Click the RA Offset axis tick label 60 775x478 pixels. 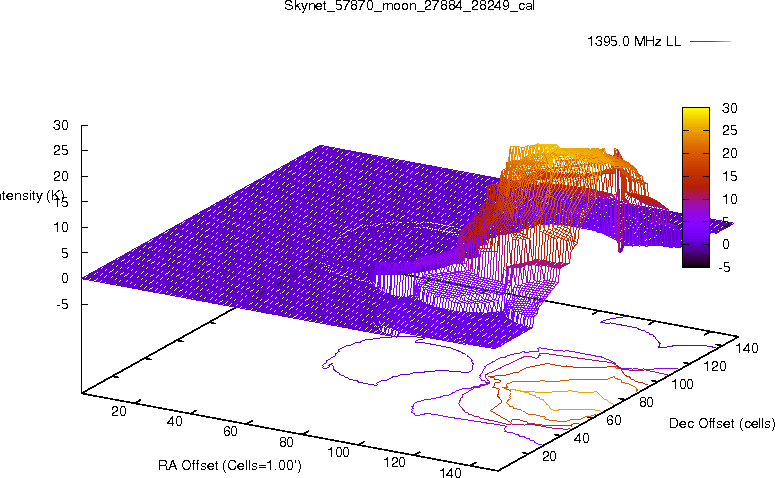coord(230,432)
